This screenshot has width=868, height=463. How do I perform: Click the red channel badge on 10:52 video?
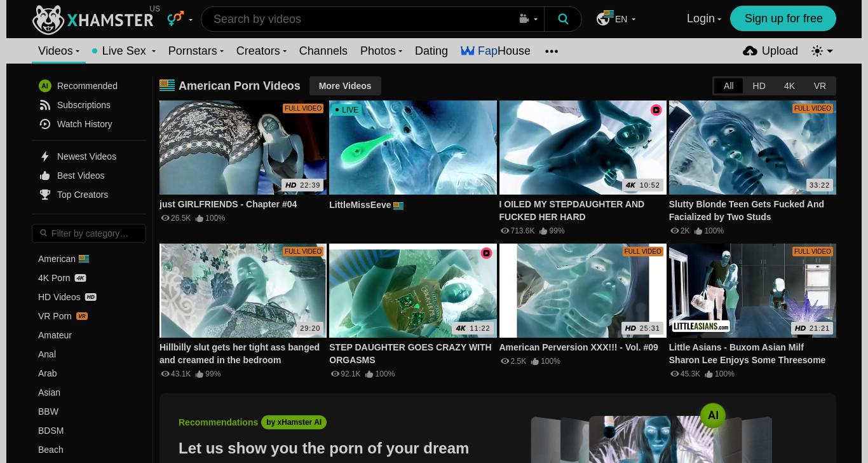point(656,110)
